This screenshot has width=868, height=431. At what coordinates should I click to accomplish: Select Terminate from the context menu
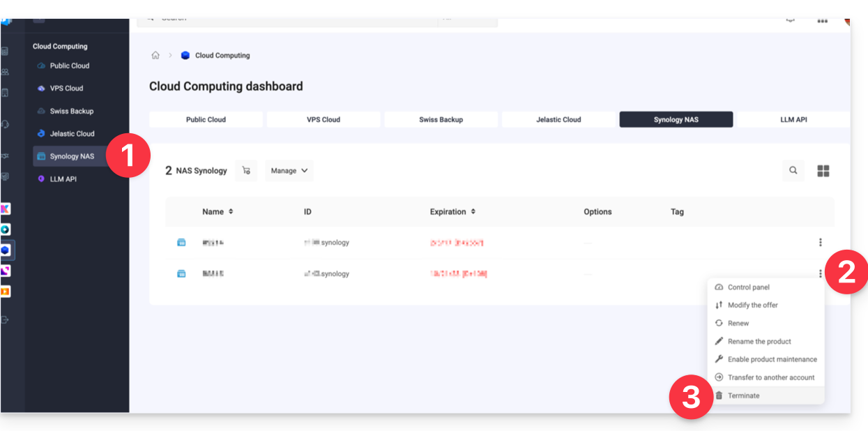pos(766,396)
